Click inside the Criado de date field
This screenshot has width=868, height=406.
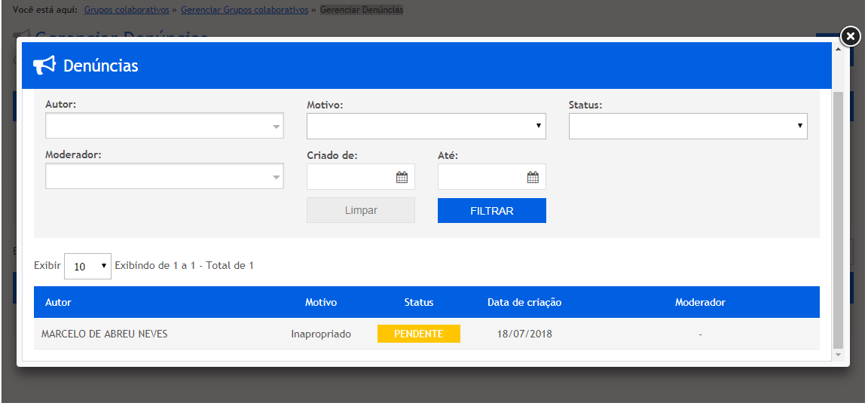350,178
